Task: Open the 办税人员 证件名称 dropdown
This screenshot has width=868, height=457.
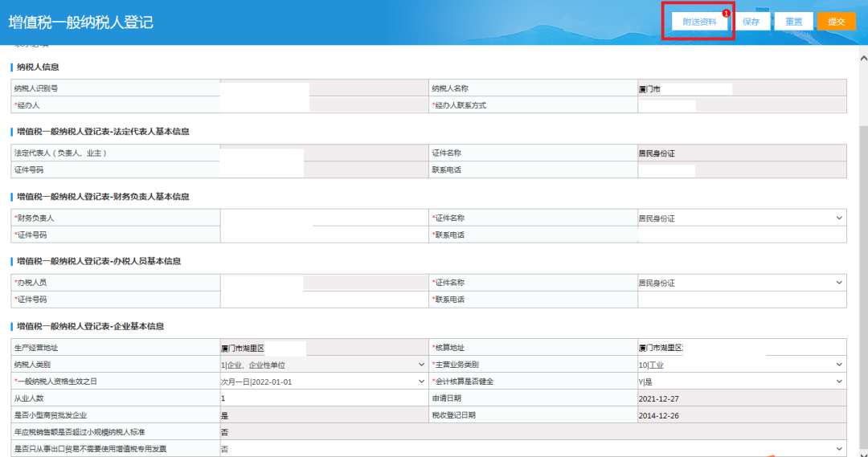Action: (x=742, y=283)
